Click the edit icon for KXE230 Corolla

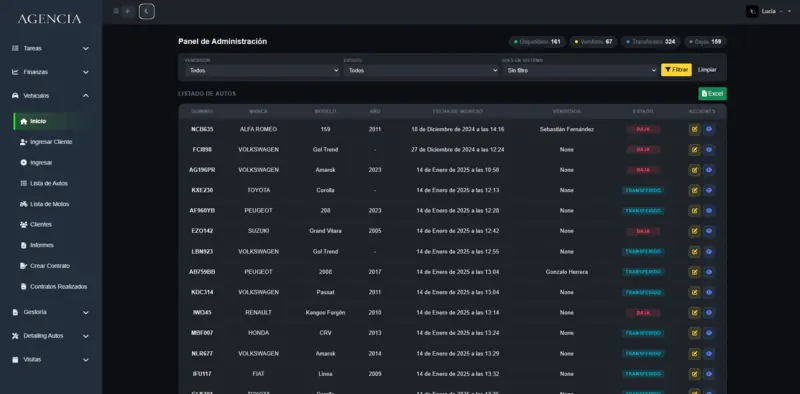694,190
